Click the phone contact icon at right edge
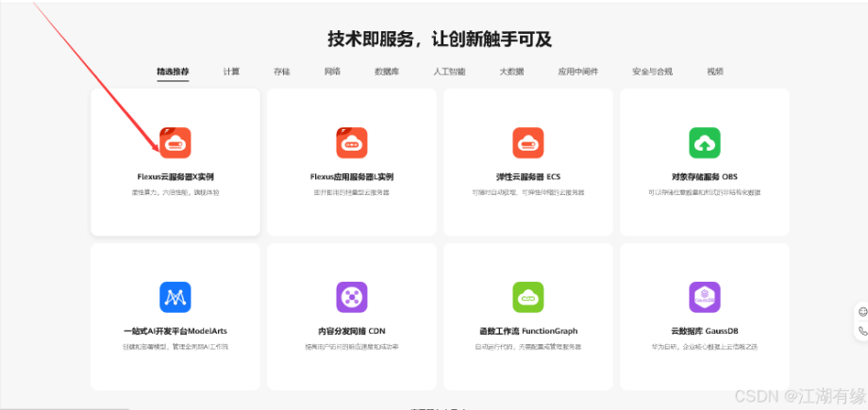The width and height of the screenshot is (868, 410). click(862, 331)
